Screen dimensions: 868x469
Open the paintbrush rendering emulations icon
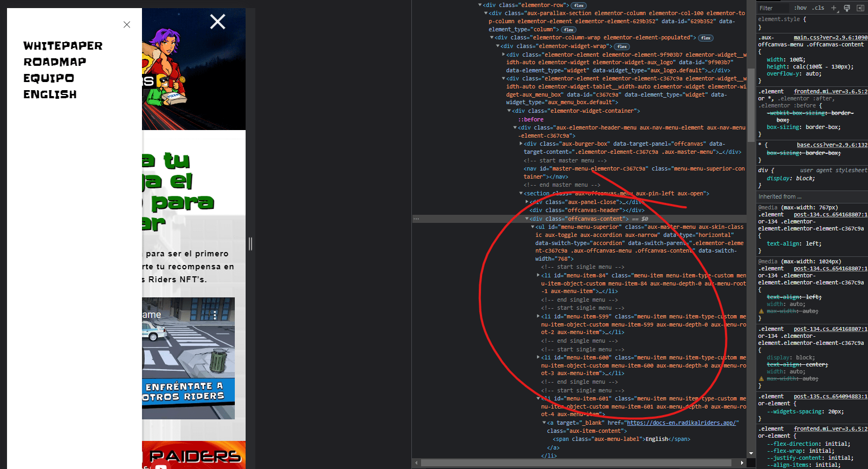coord(846,8)
